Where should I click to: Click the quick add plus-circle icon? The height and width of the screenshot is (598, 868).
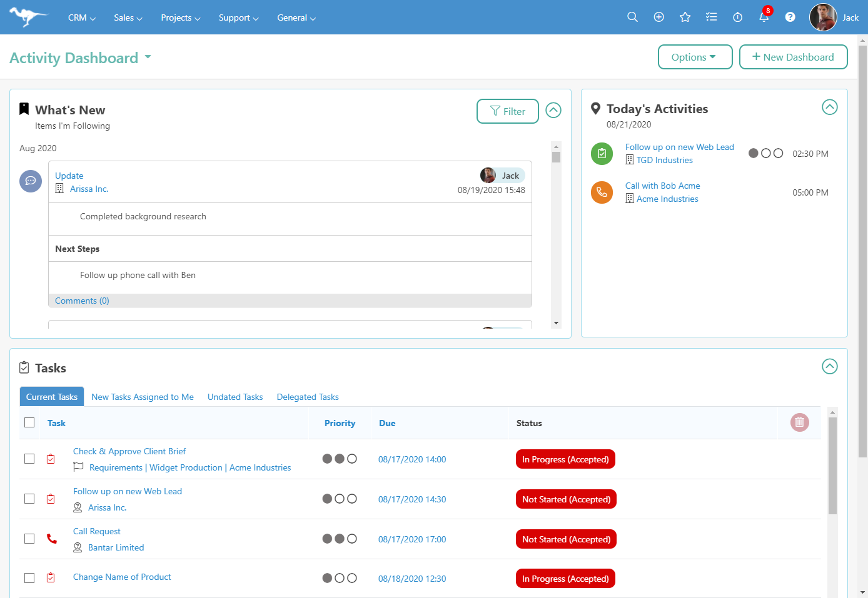click(x=659, y=17)
